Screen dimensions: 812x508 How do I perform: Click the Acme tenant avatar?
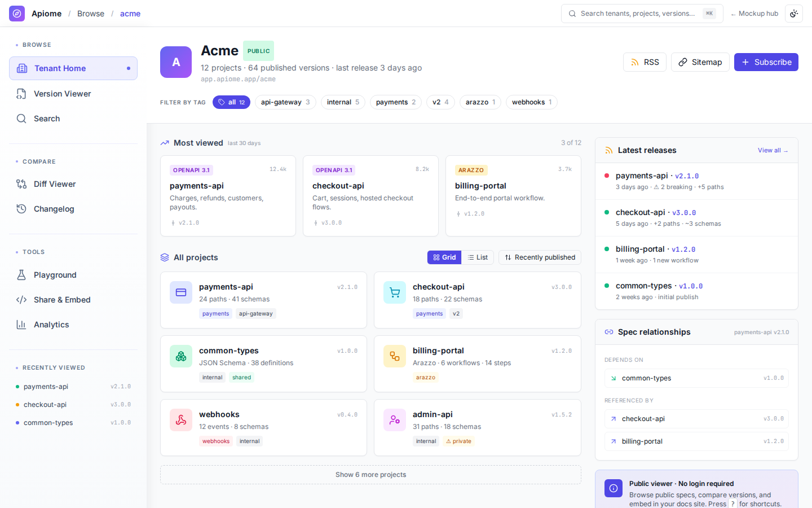click(176, 62)
